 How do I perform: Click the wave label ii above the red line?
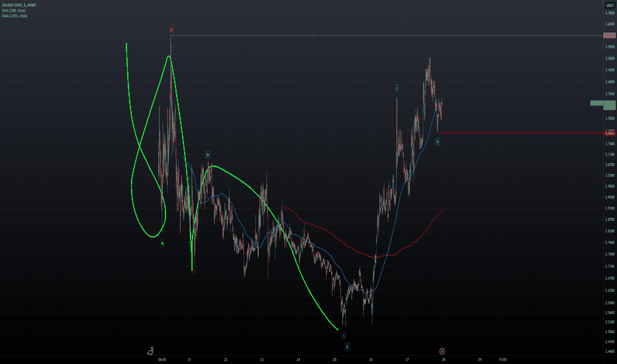pyautogui.click(x=438, y=141)
